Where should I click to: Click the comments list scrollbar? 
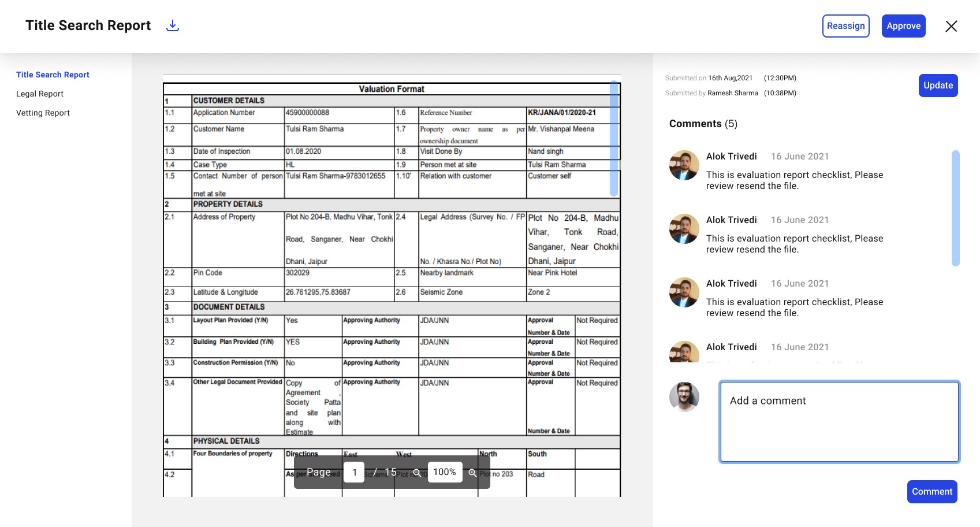pyautogui.click(x=955, y=208)
